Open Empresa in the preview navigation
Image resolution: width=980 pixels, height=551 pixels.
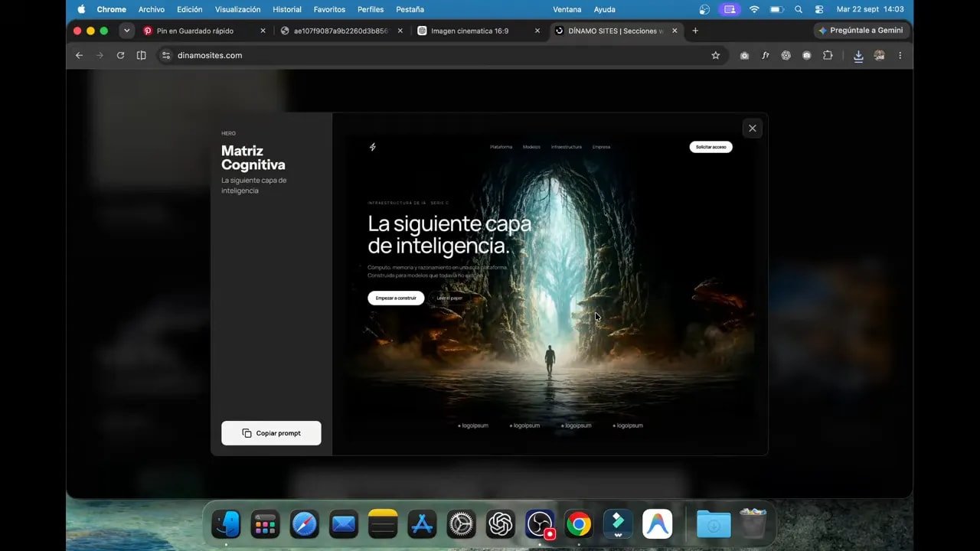601,147
